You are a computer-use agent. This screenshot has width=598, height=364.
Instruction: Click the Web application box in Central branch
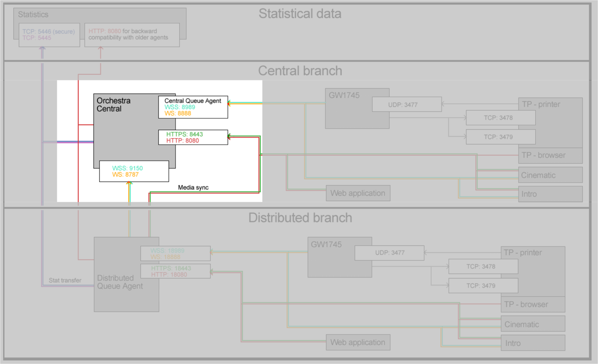pos(358,193)
